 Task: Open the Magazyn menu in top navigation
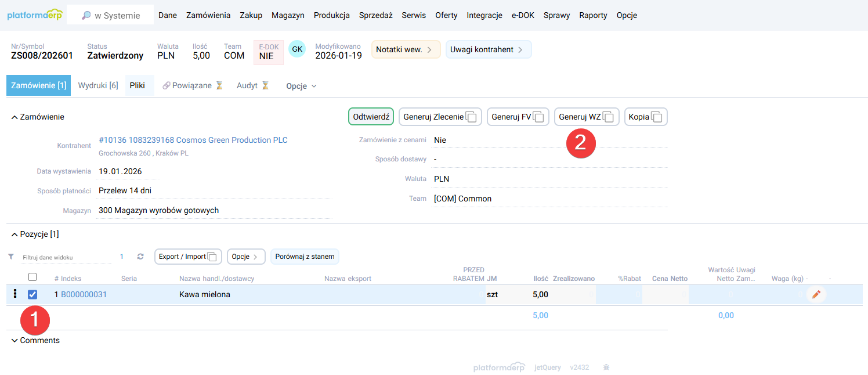tap(288, 15)
